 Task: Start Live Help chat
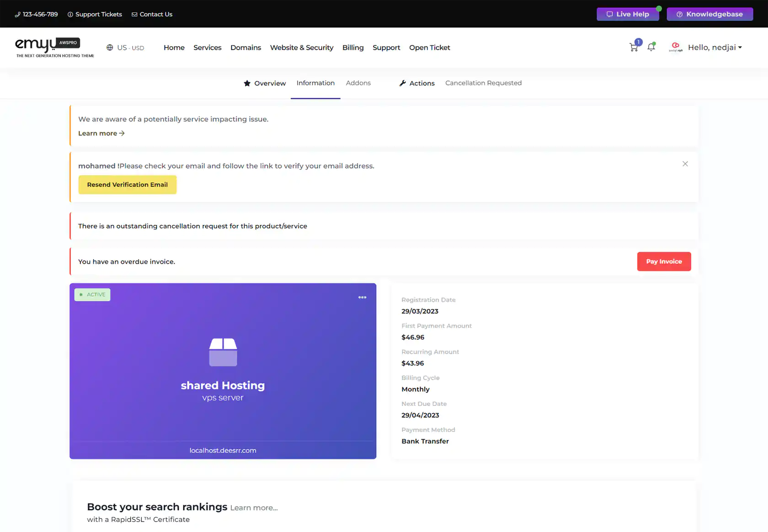pos(628,14)
